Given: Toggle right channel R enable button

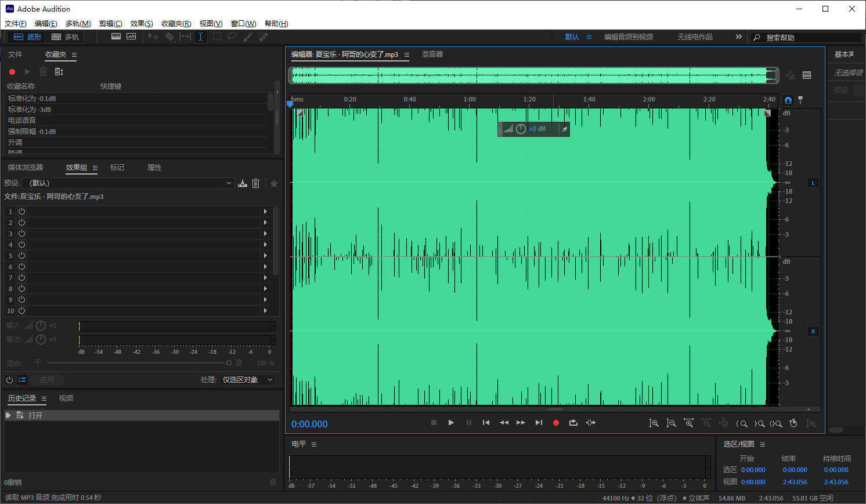Looking at the screenshot, I should (813, 331).
